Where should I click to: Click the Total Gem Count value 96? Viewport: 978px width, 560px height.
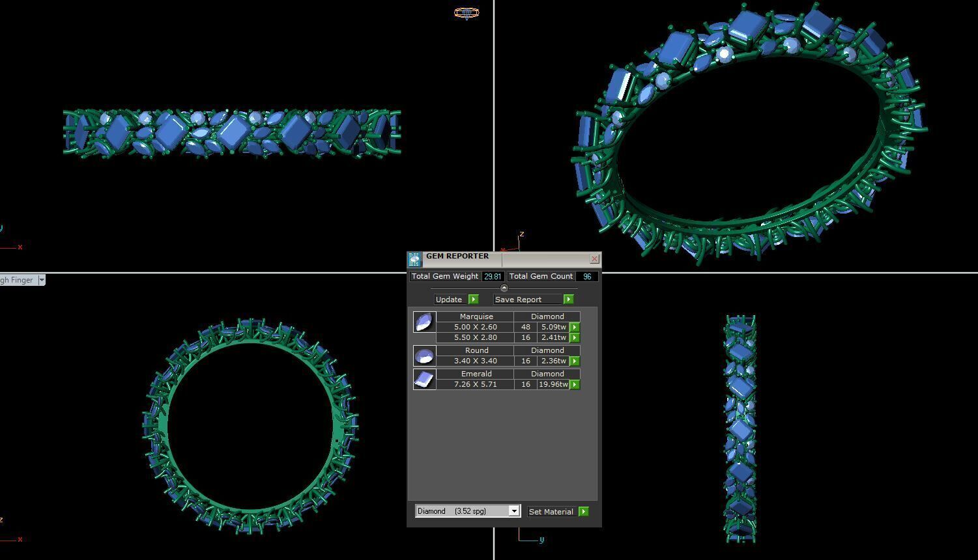[587, 276]
